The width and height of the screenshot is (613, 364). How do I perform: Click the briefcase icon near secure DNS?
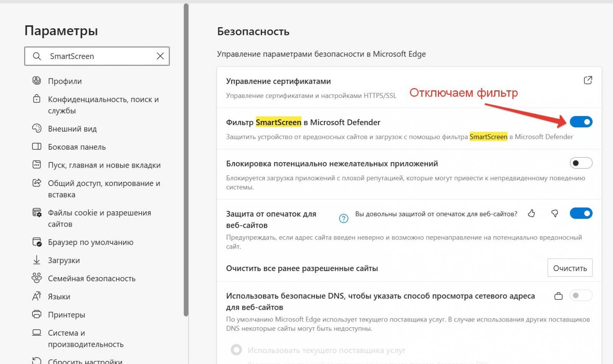coord(559,296)
